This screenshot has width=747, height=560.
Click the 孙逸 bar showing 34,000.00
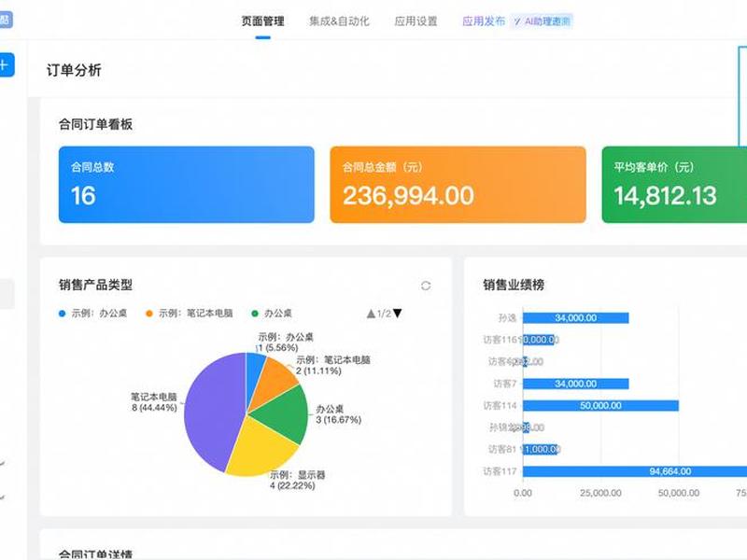coord(575,317)
